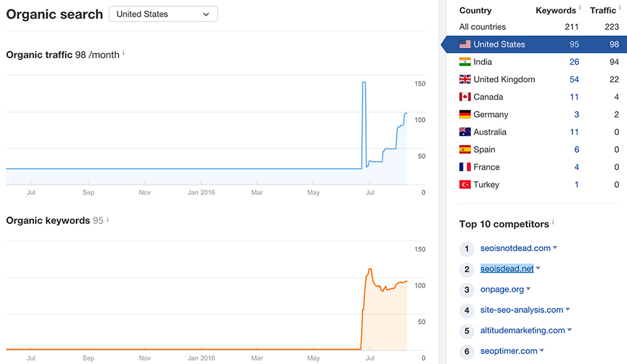Click the United States flag icon
The width and height of the screenshot is (627, 364).
(465, 44)
